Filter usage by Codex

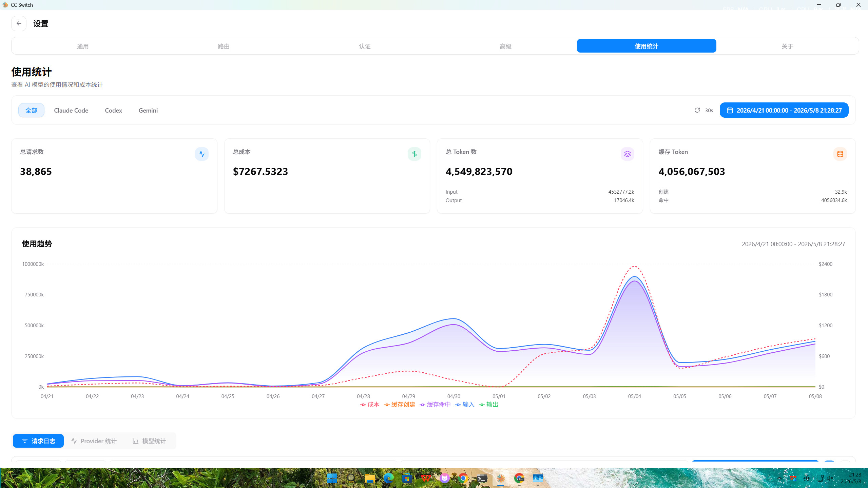(x=113, y=110)
